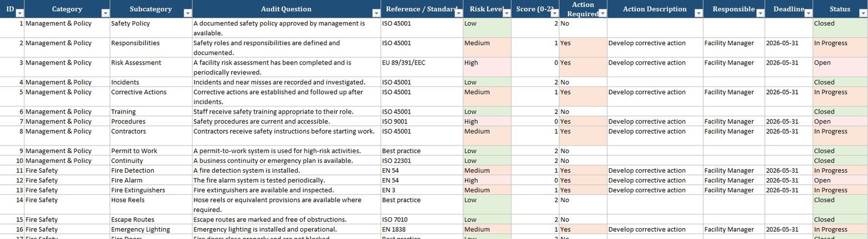Viewport: 868px width, 239px height.
Task: Click the Open status cell in row 3
Action: (839, 63)
